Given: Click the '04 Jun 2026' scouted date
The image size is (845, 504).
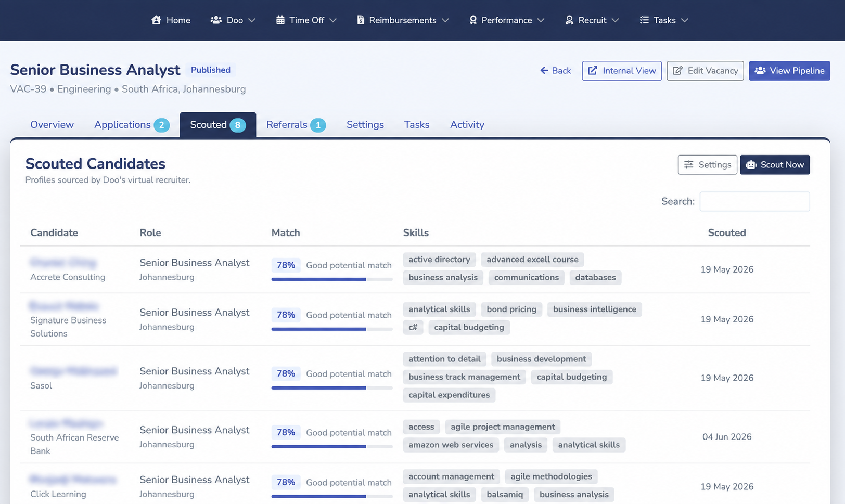Looking at the screenshot, I should [727, 437].
